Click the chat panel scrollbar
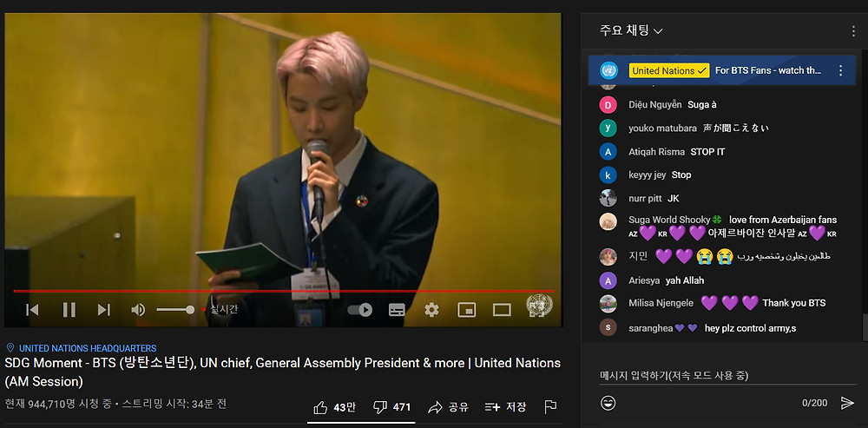This screenshot has width=868, height=428. 865,326
